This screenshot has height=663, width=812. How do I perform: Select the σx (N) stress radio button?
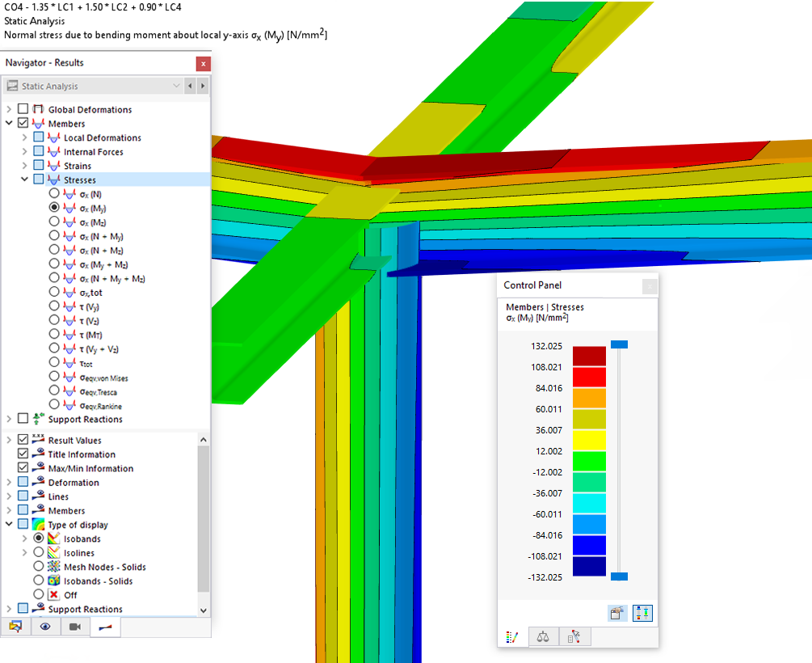[x=54, y=193]
